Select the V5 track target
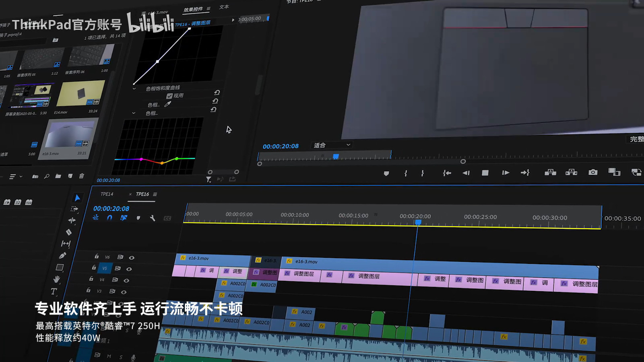 tap(105, 268)
